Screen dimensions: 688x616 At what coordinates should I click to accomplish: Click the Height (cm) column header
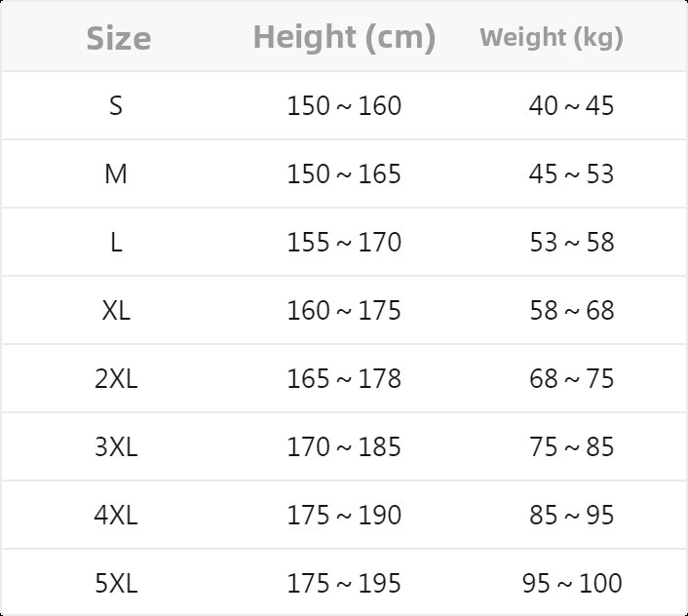tap(344, 37)
